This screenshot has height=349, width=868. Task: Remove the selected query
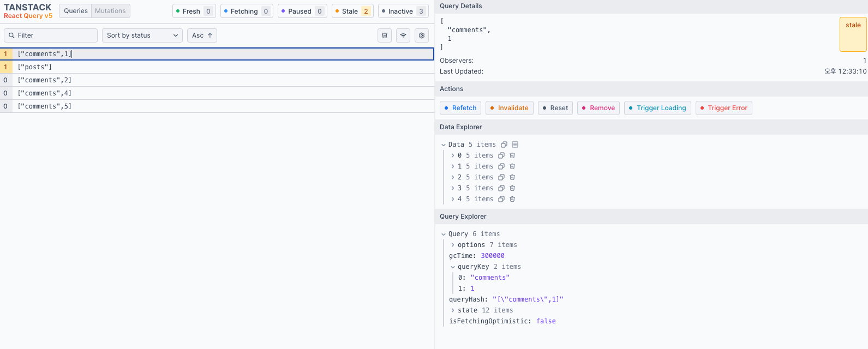(x=598, y=108)
